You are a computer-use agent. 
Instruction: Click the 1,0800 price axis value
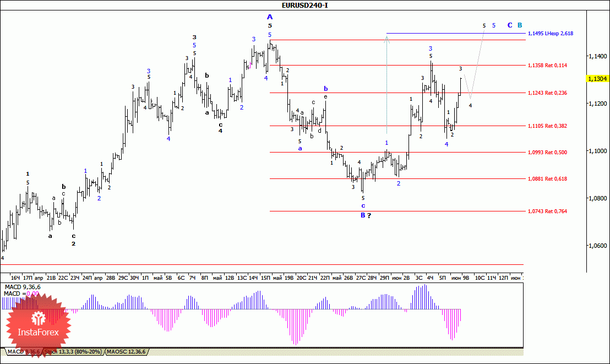597,199
